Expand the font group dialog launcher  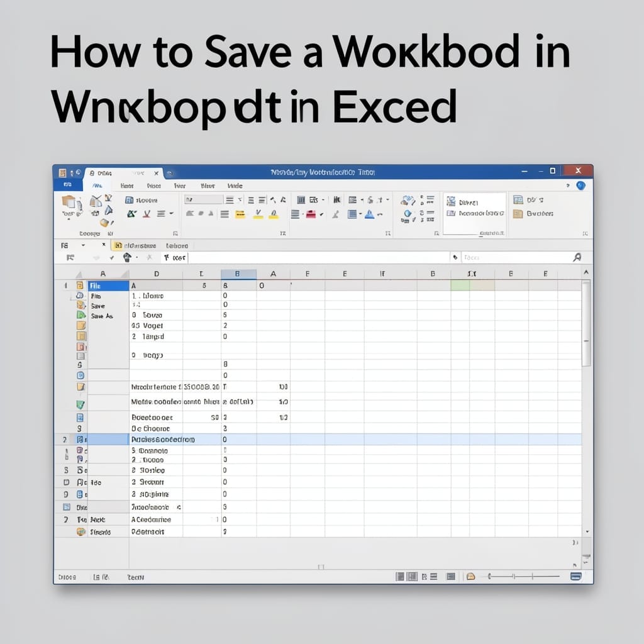[282, 233]
